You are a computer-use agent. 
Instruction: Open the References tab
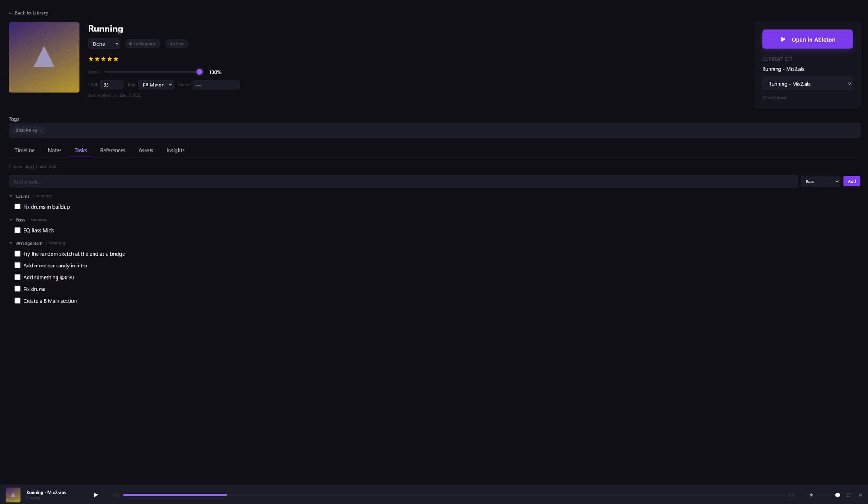(x=113, y=150)
